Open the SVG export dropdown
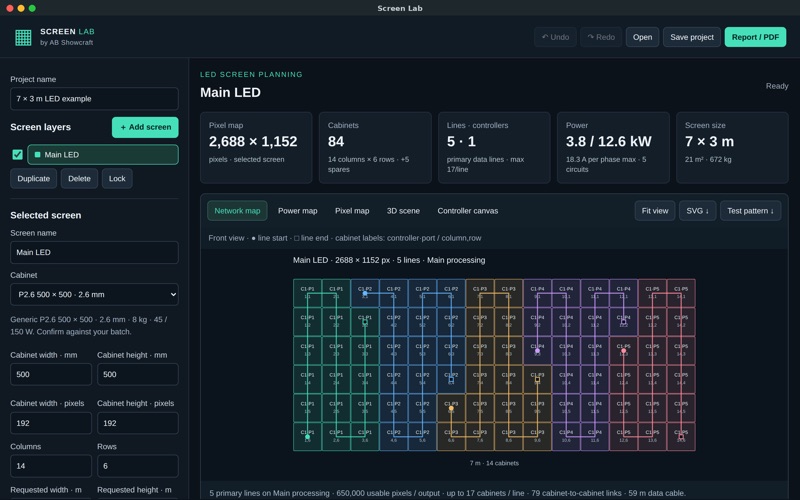Image resolution: width=800 pixels, height=500 pixels. click(x=697, y=211)
